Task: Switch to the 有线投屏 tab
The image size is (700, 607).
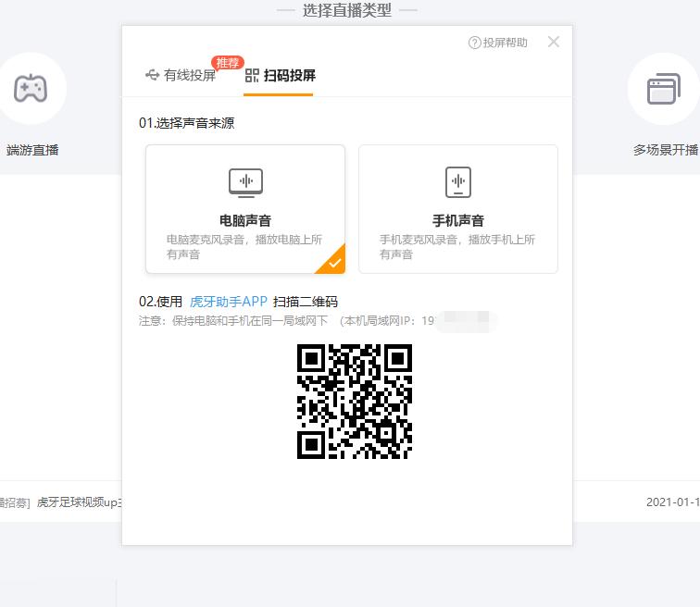Action: [x=181, y=75]
